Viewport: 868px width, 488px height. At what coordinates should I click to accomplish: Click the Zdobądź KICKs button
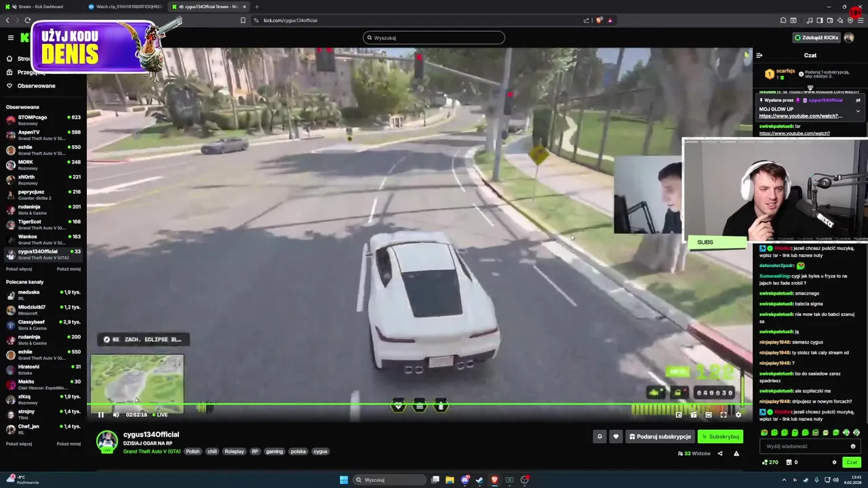point(816,37)
